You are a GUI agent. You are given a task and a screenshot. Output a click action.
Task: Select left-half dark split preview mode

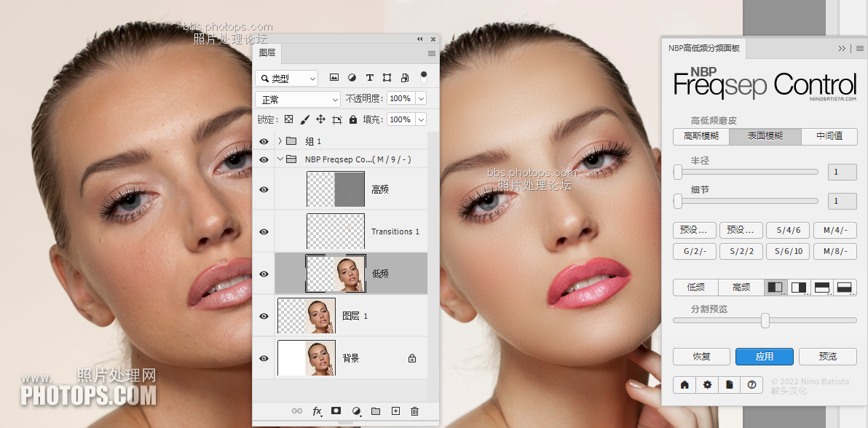pos(776,288)
